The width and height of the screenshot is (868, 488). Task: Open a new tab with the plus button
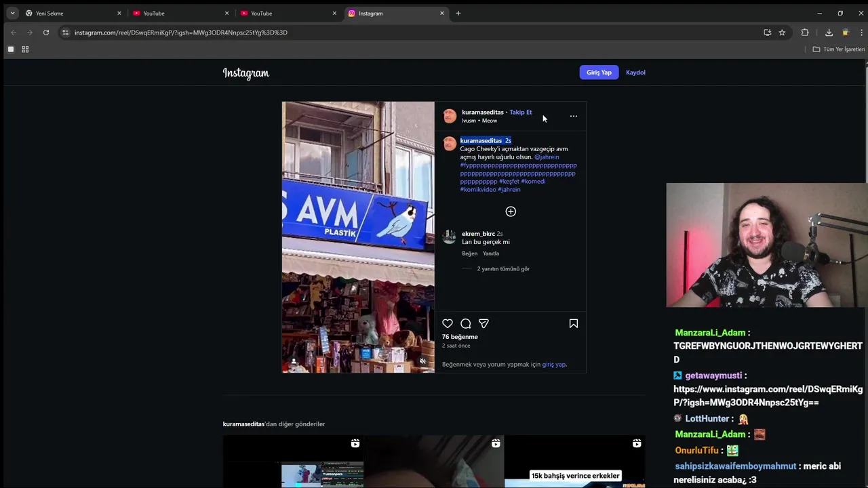click(458, 13)
